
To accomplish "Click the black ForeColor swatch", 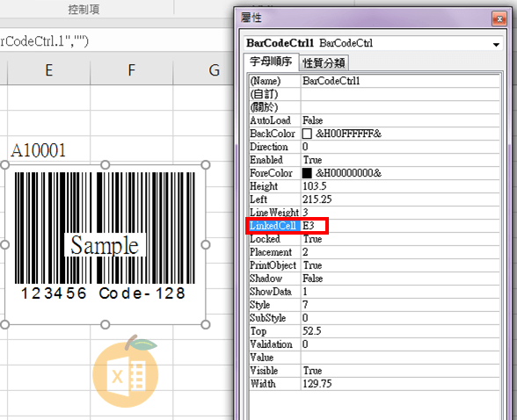I will 307,173.
